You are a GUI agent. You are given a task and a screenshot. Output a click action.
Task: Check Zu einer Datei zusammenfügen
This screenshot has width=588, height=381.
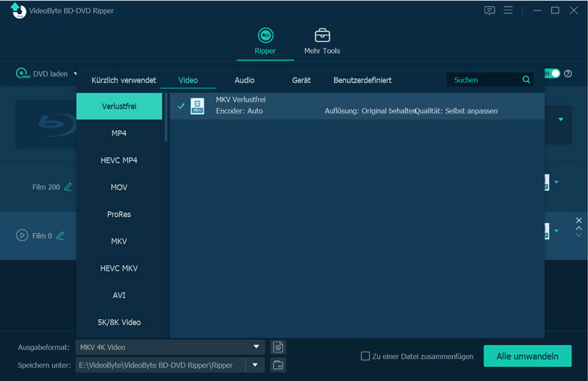pyautogui.click(x=365, y=356)
